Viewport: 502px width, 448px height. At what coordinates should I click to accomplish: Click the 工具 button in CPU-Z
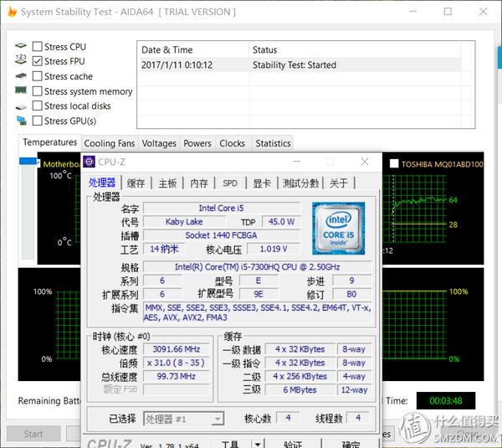[230, 444]
